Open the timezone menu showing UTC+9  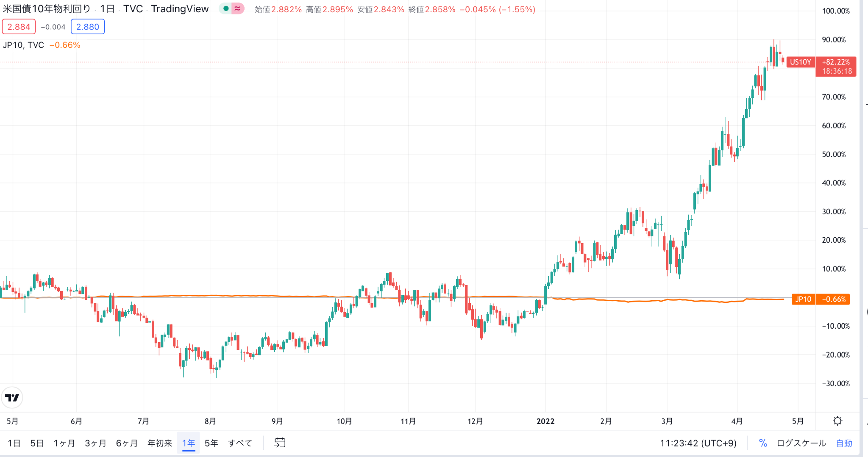(698, 443)
